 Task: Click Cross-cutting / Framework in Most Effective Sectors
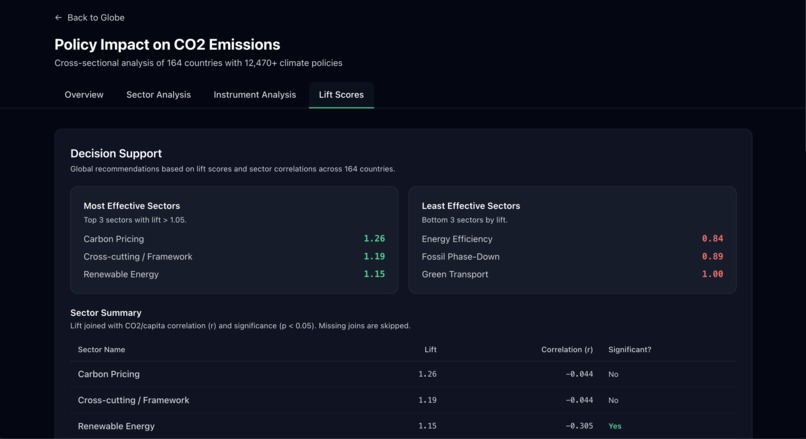click(x=138, y=257)
